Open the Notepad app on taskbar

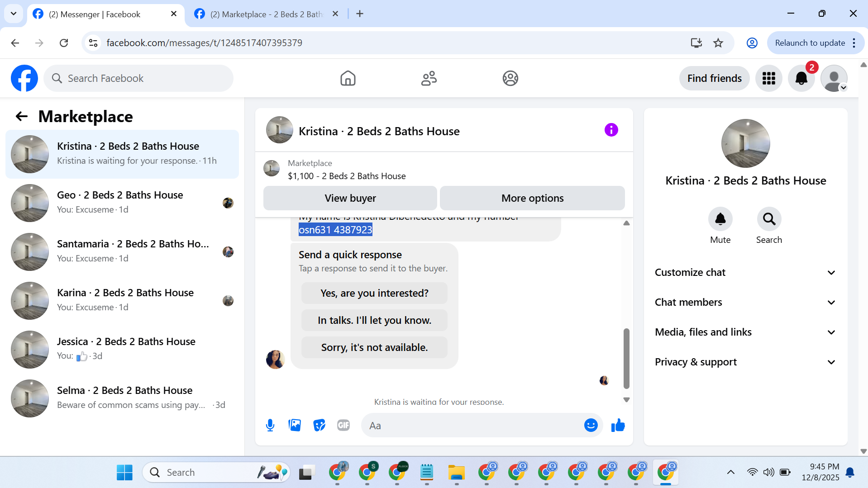tap(427, 472)
